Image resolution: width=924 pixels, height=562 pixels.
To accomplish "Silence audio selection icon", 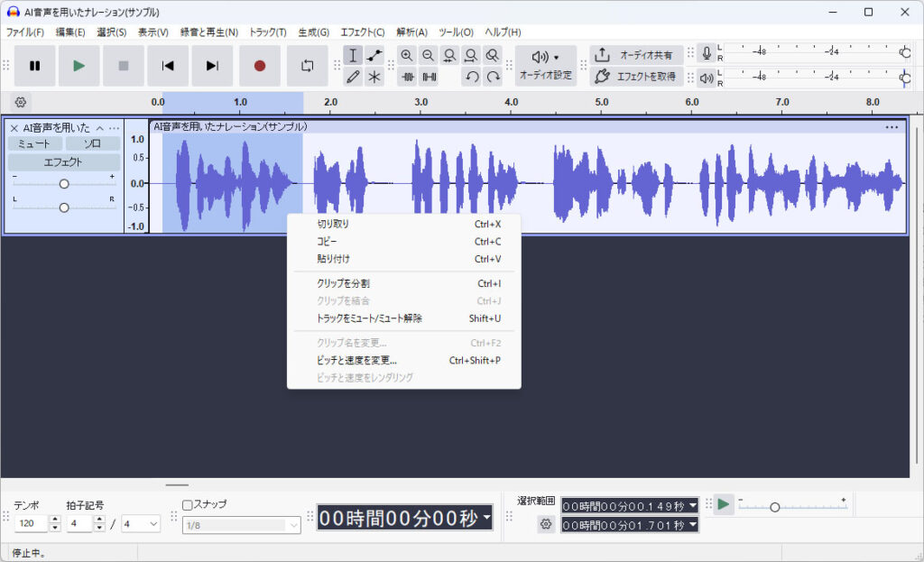I will point(430,77).
